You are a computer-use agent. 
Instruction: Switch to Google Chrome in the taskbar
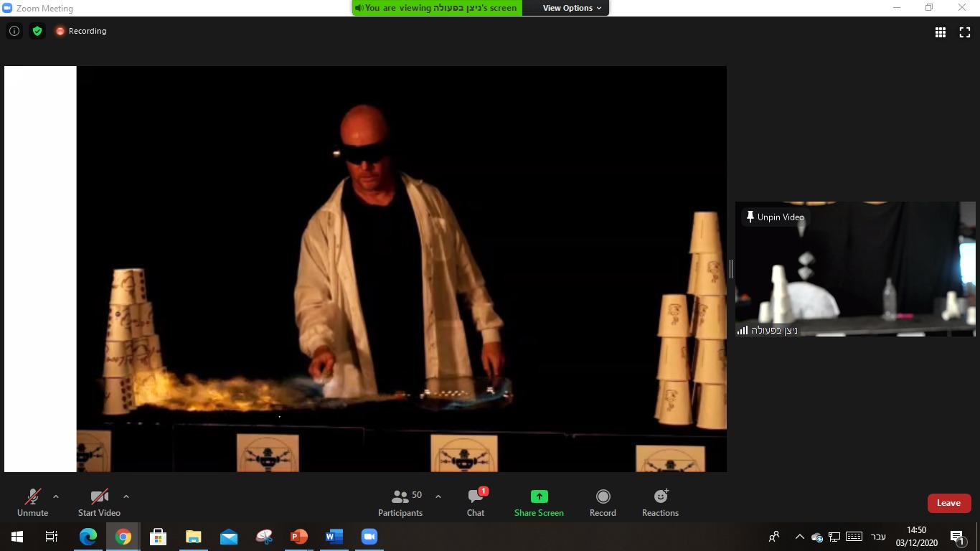tap(123, 537)
